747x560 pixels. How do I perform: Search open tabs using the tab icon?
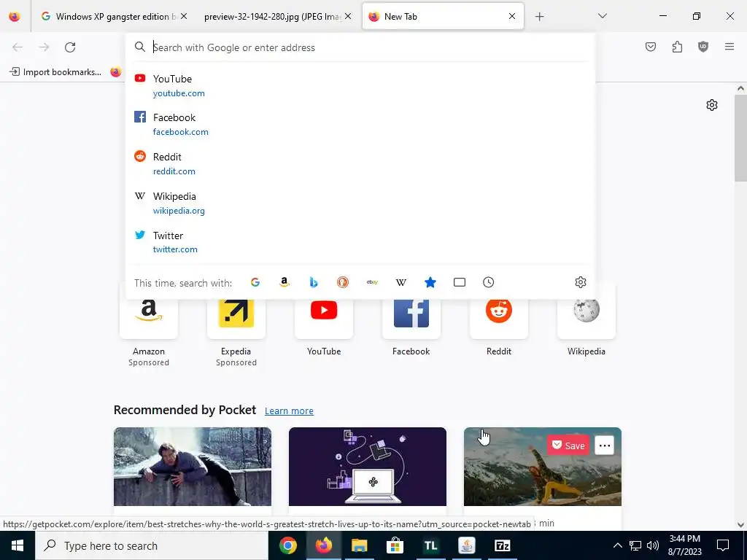[x=460, y=282]
